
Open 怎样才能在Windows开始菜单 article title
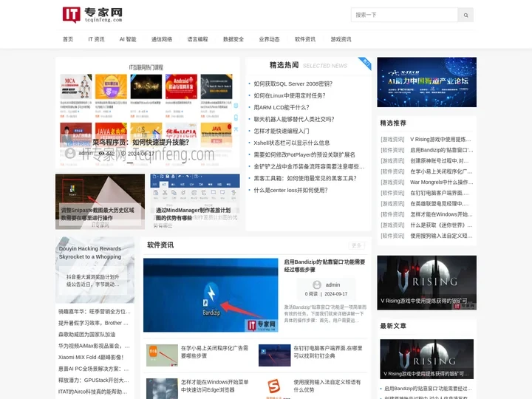coord(214,386)
